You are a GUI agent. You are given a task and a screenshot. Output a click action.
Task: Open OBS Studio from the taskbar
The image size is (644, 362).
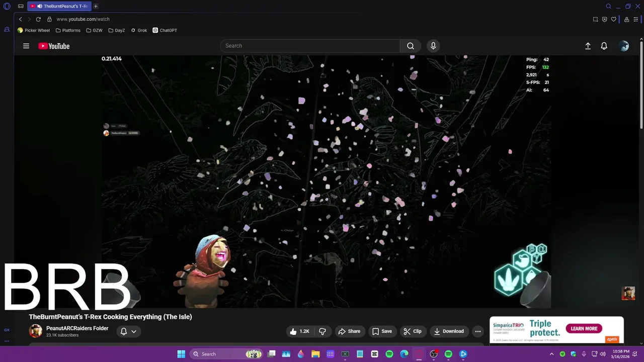pos(434,354)
